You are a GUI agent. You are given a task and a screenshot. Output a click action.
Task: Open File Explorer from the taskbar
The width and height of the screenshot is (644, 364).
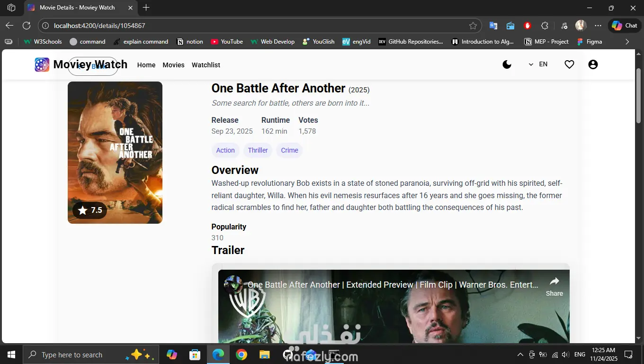pyautogui.click(x=265, y=355)
